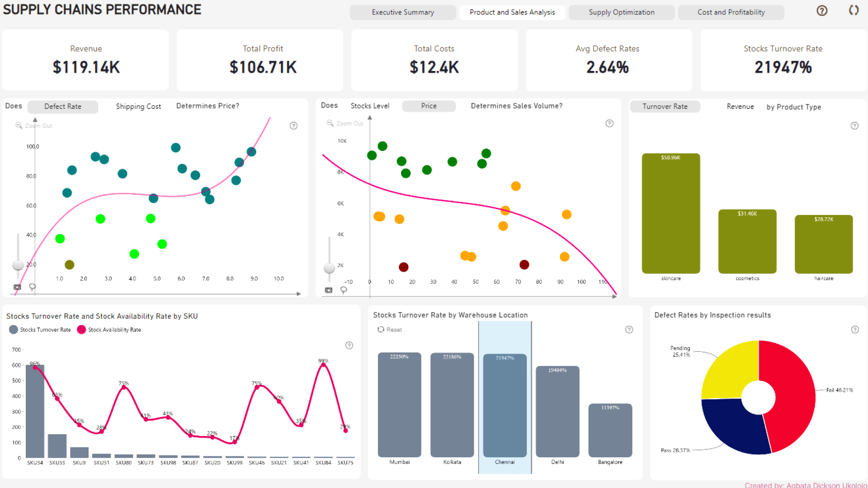Select Shipping Cost toggle option
Viewport: 868px width, 488px height.
click(x=138, y=106)
